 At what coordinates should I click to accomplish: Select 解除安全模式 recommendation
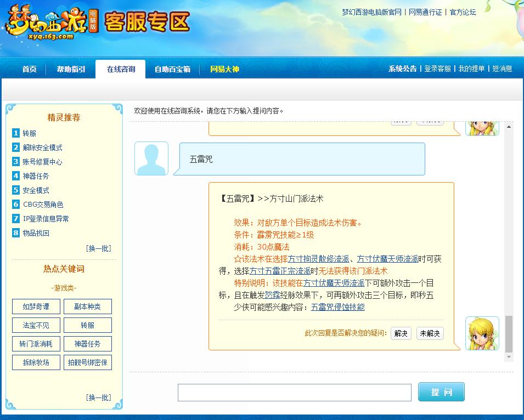pos(42,147)
